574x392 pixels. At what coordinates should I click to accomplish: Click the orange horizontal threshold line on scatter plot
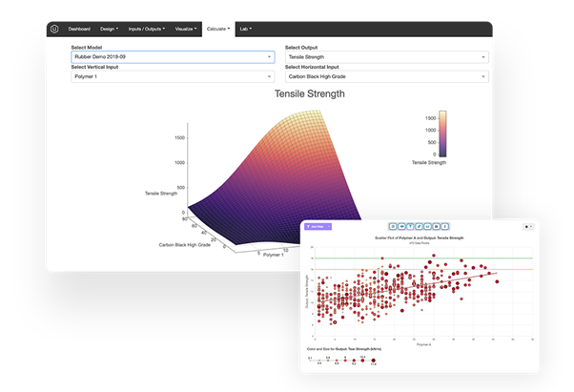pyautogui.click(x=423, y=269)
